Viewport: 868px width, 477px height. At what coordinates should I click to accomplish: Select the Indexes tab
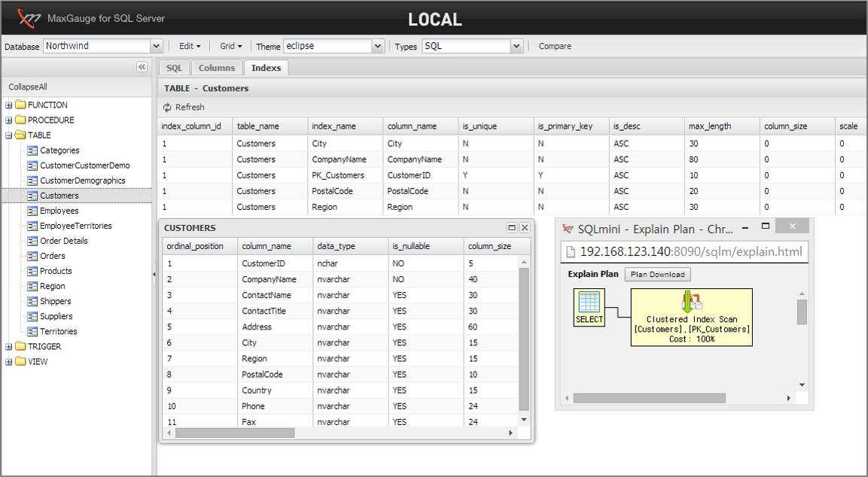[x=266, y=68]
